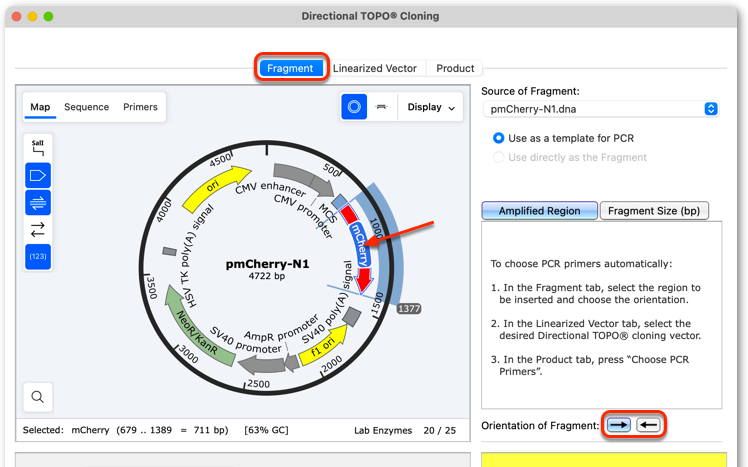The image size is (748, 467).
Task: Click the green zoom window button
Action: click(48, 16)
